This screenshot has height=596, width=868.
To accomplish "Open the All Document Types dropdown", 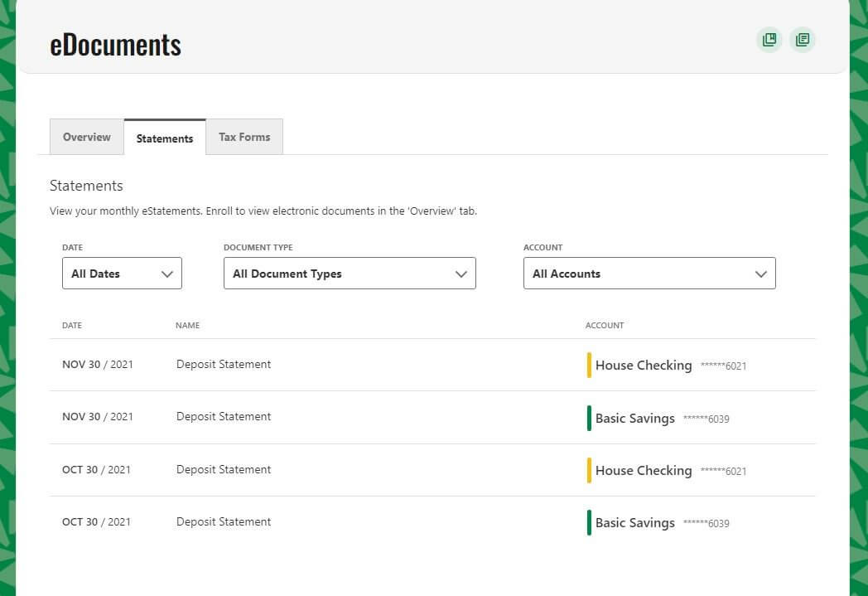I will pyautogui.click(x=350, y=274).
